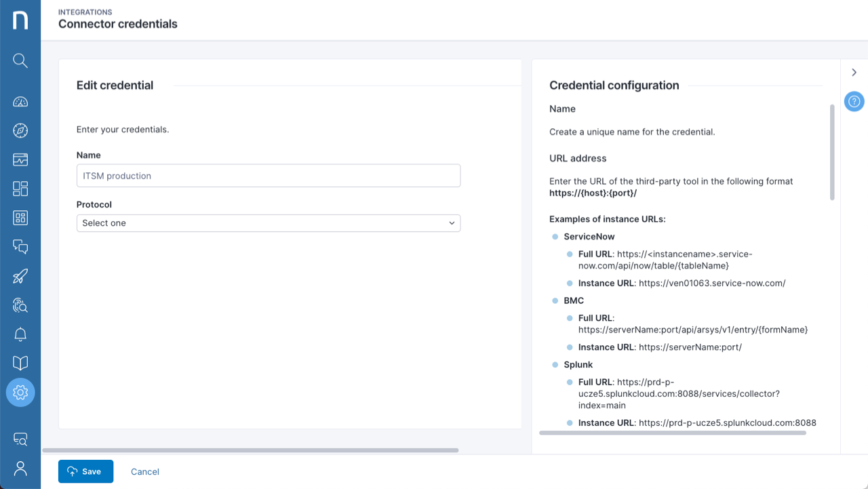Open the chat bubbles icon in the sidebar

[20, 247]
